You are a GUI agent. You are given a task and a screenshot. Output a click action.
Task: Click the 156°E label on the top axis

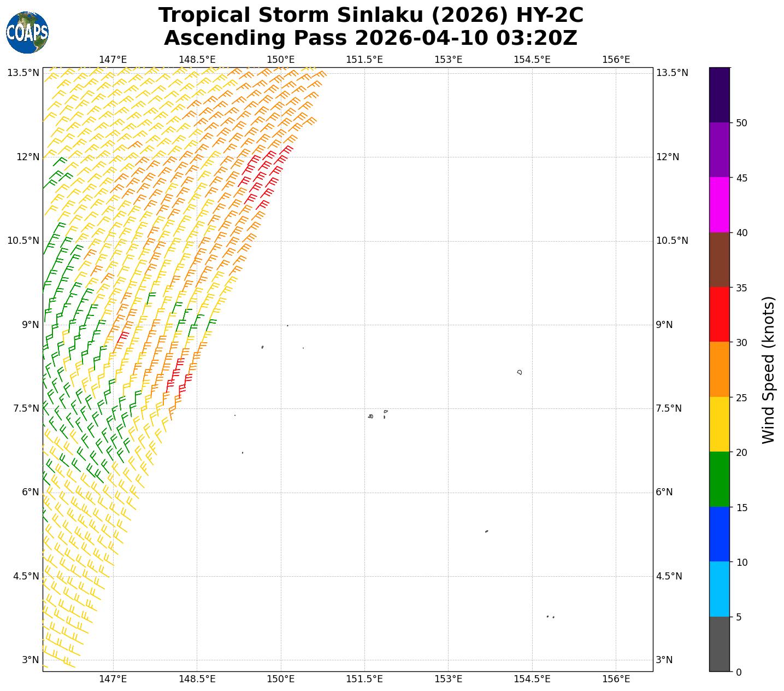(x=616, y=59)
